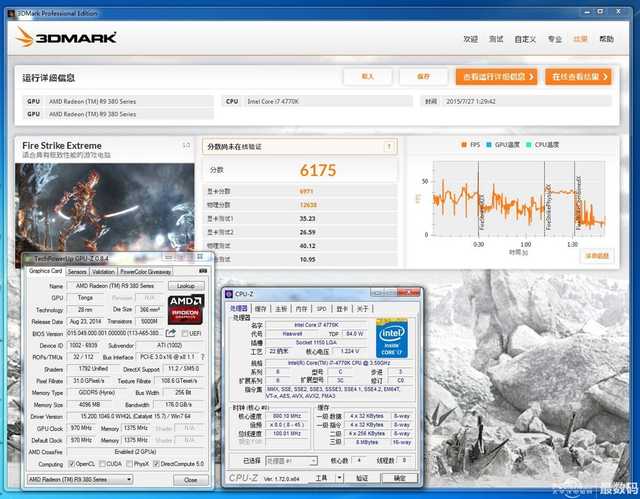
Task: Click the question mark beside score validation notice
Action: (389, 146)
